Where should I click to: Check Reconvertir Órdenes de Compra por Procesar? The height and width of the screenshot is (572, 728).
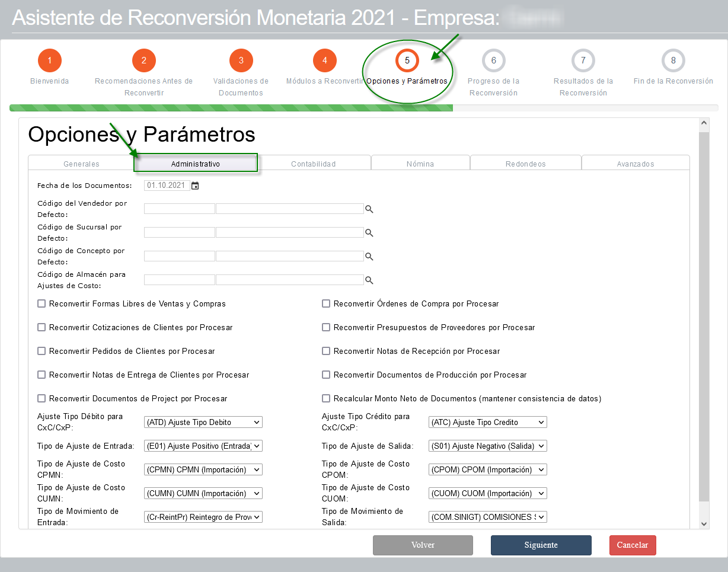326,303
